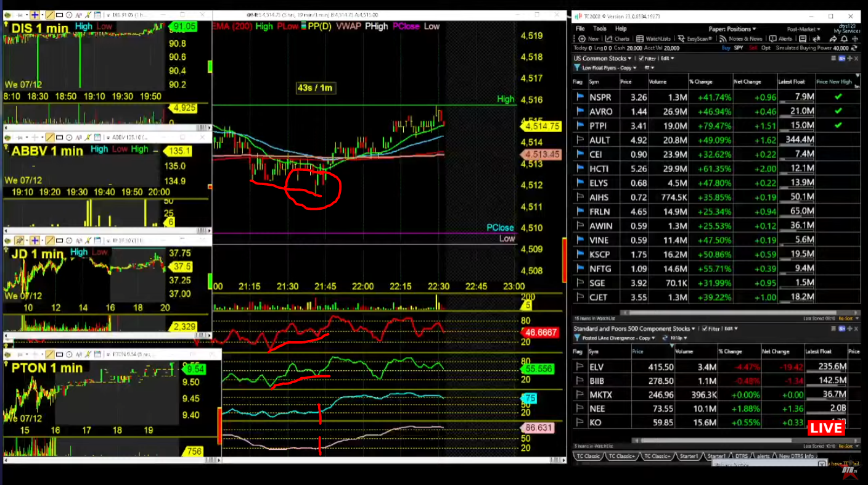Close the US Common Stocks watchlist pane
Viewport: 868px width, 485px height.
coord(856,59)
